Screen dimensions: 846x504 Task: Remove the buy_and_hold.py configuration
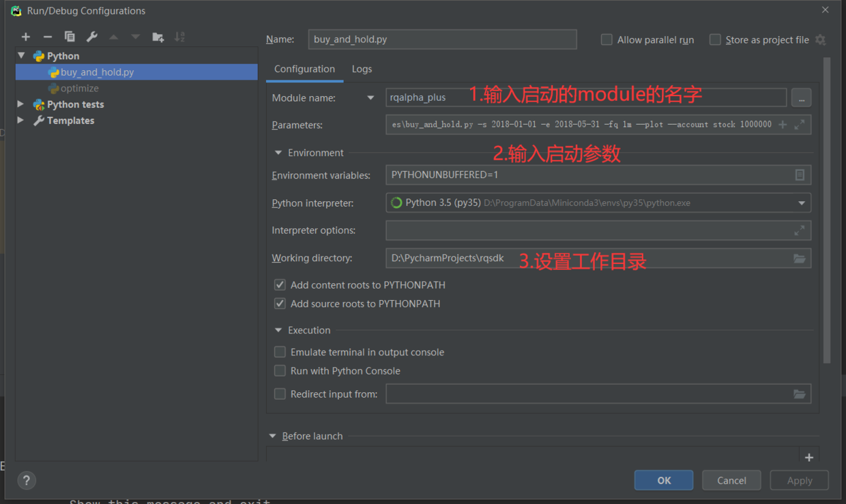point(47,36)
